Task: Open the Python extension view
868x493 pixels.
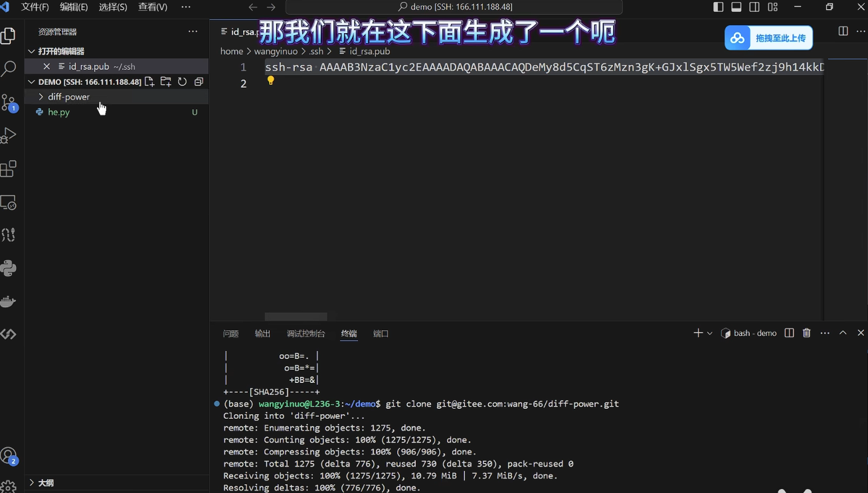Action: 8,268
